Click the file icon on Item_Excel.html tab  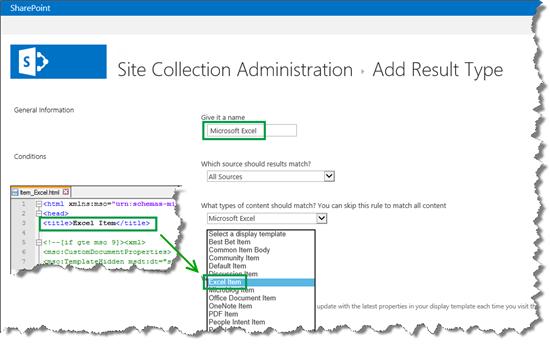click(x=15, y=192)
